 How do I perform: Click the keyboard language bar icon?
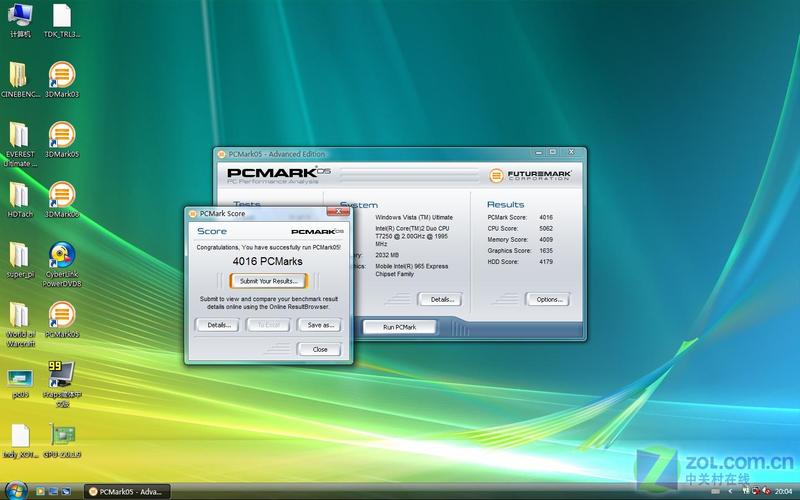click(715, 491)
